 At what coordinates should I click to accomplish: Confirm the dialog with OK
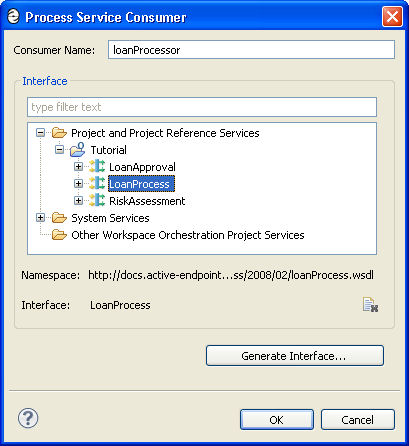click(277, 420)
